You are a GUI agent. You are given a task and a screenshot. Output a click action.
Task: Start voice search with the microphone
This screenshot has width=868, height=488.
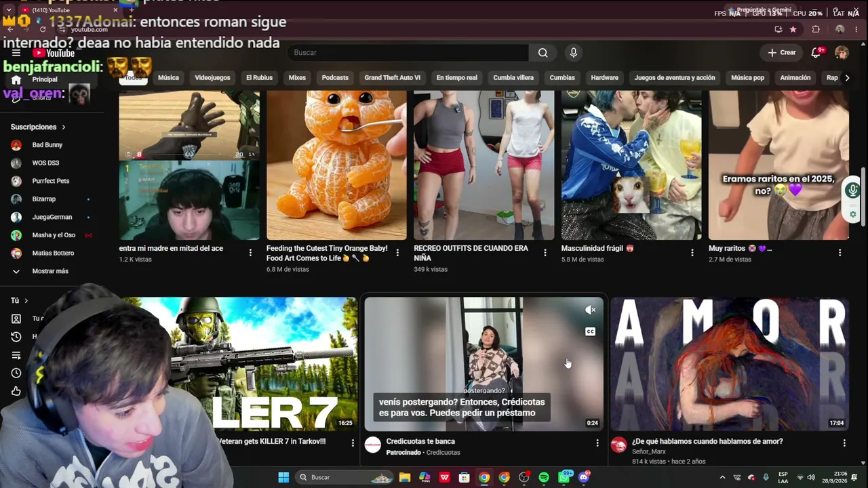[x=574, y=53]
